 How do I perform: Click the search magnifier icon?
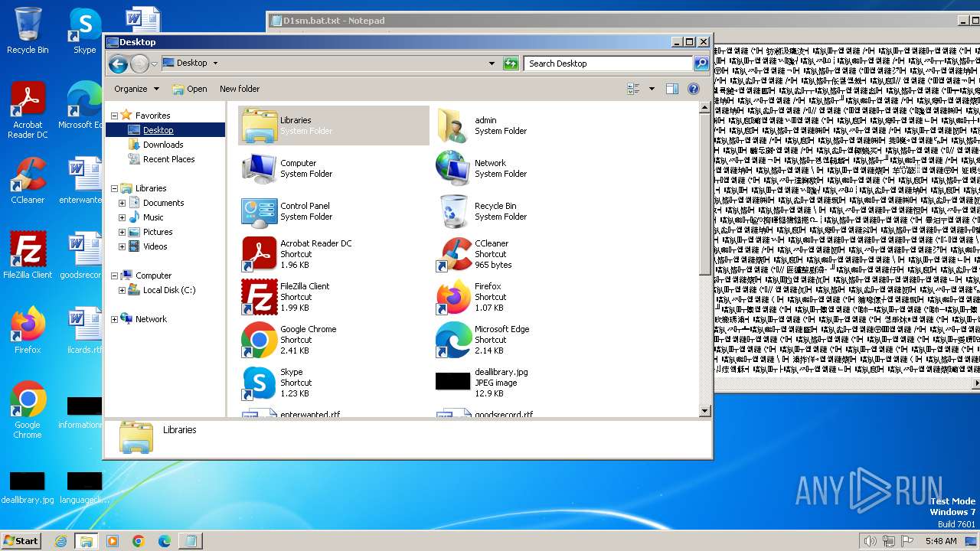pos(701,64)
